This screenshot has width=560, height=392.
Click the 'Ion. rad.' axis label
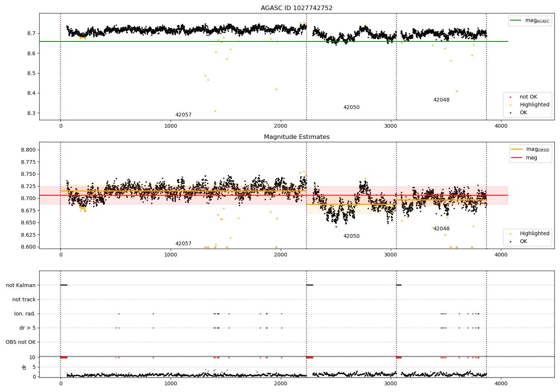click(x=25, y=314)
